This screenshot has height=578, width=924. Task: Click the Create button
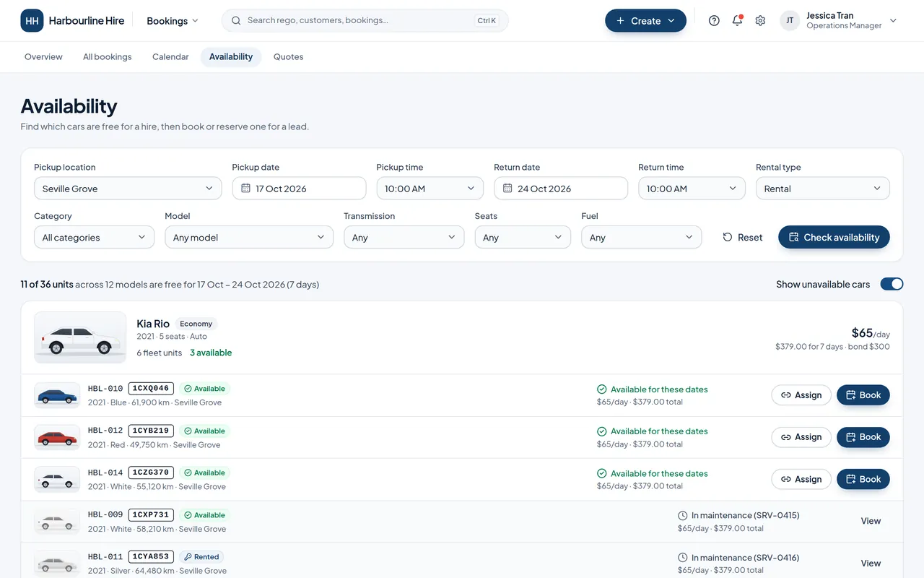pyautogui.click(x=645, y=21)
